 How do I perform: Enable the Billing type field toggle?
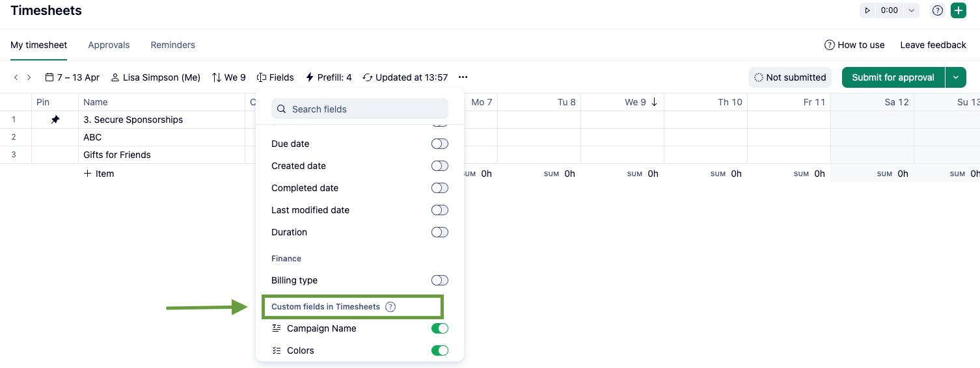tap(440, 280)
